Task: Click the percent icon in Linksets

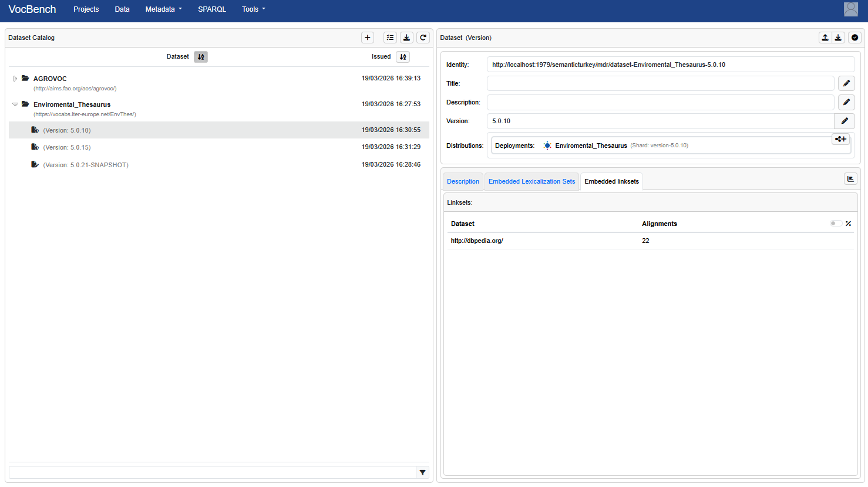Action: [848, 224]
